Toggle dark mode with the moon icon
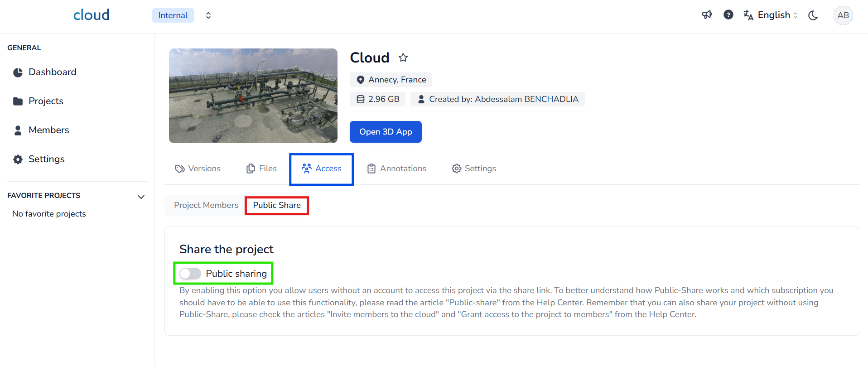 click(x=813, y=15)
